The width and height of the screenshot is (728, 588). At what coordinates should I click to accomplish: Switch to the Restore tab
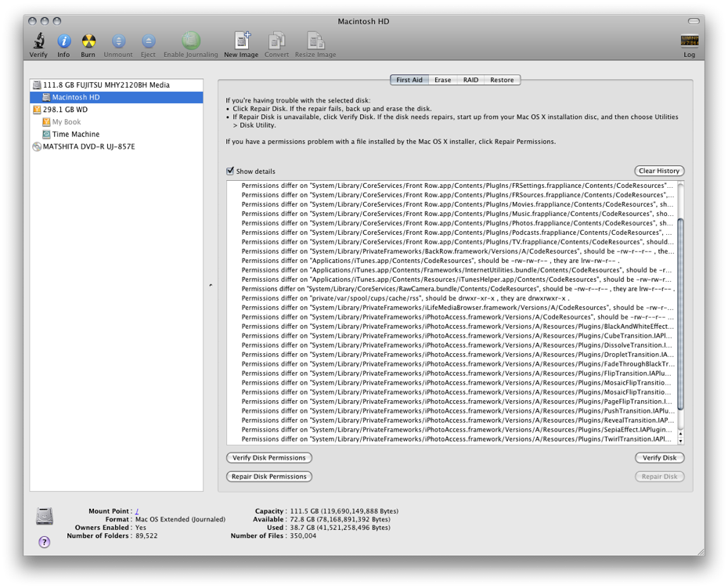click(x=502, y=80)
